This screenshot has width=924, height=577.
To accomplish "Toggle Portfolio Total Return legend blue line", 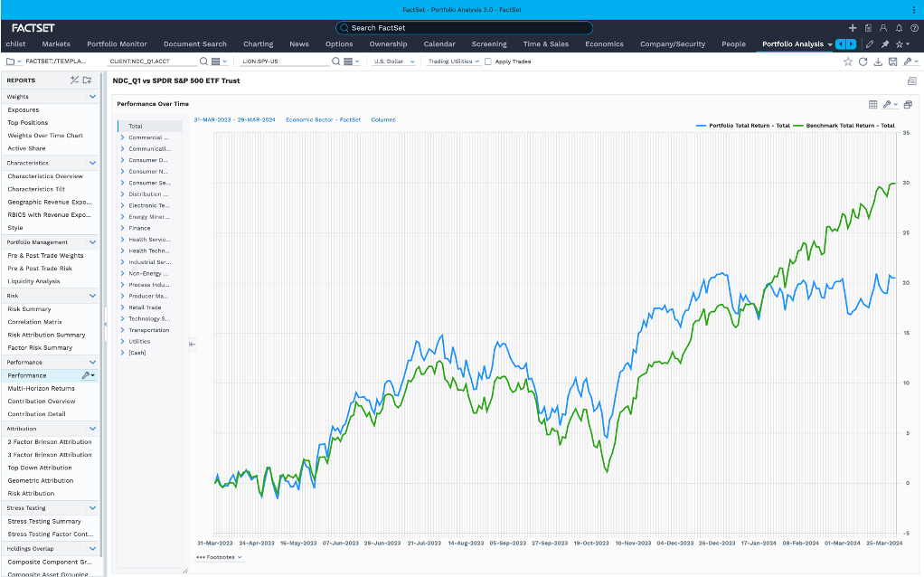I will point(742,126).
